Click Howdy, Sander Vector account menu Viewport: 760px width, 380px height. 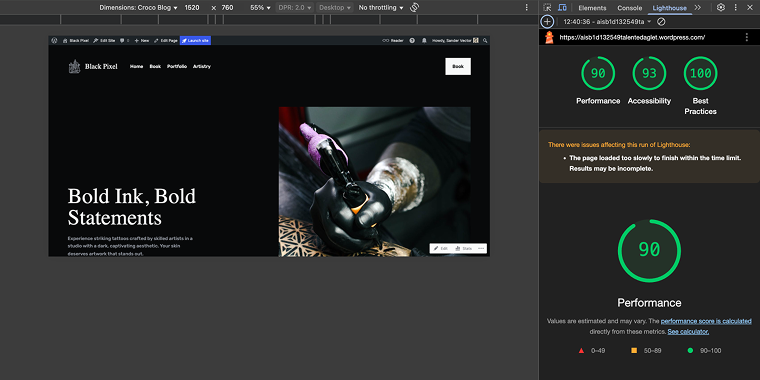click(x=455, y=41)
